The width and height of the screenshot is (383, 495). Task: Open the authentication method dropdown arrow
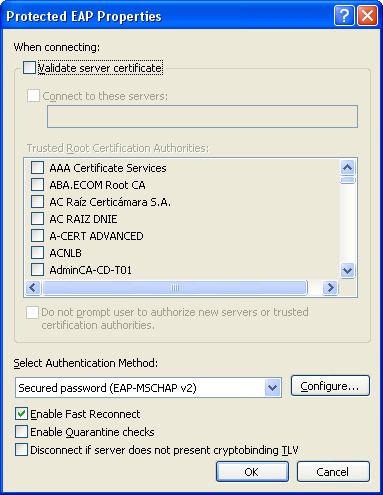click(x=273, y=388)
